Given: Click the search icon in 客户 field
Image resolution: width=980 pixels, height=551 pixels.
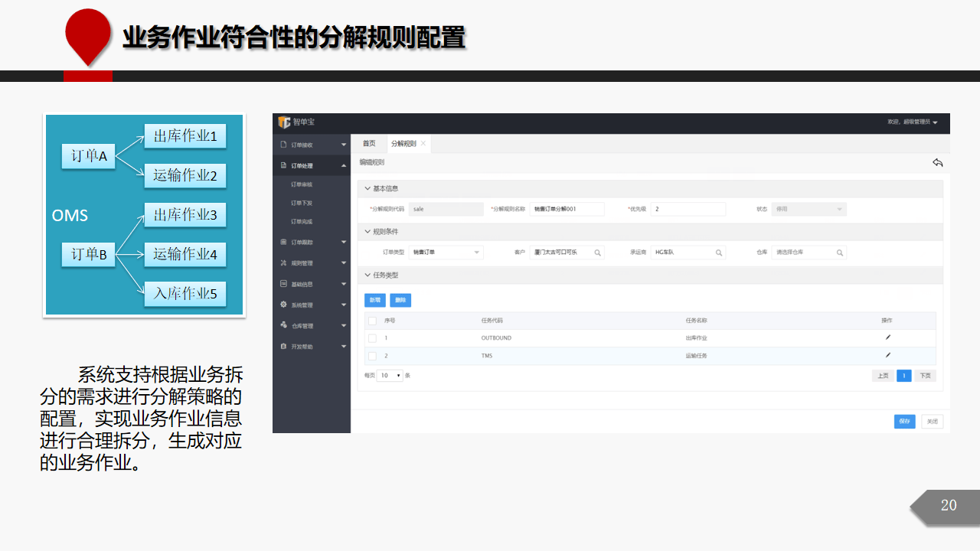Looking at the screenshot, I should (x=598, y=253).
